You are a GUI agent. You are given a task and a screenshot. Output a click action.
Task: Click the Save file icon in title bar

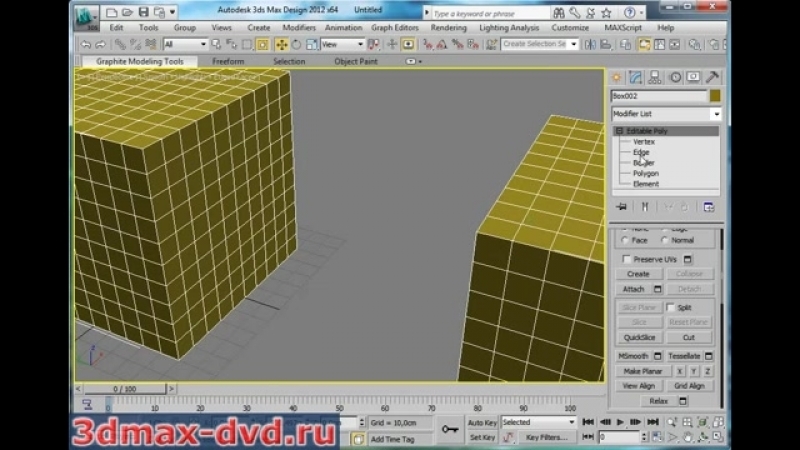145,12
